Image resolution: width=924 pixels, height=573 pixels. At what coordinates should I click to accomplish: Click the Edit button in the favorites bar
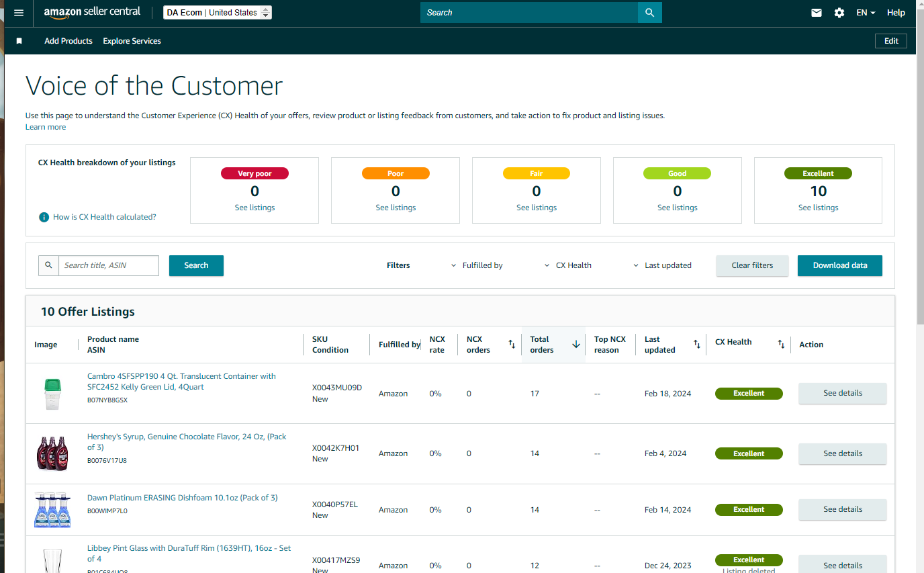[x=891, y=41]
